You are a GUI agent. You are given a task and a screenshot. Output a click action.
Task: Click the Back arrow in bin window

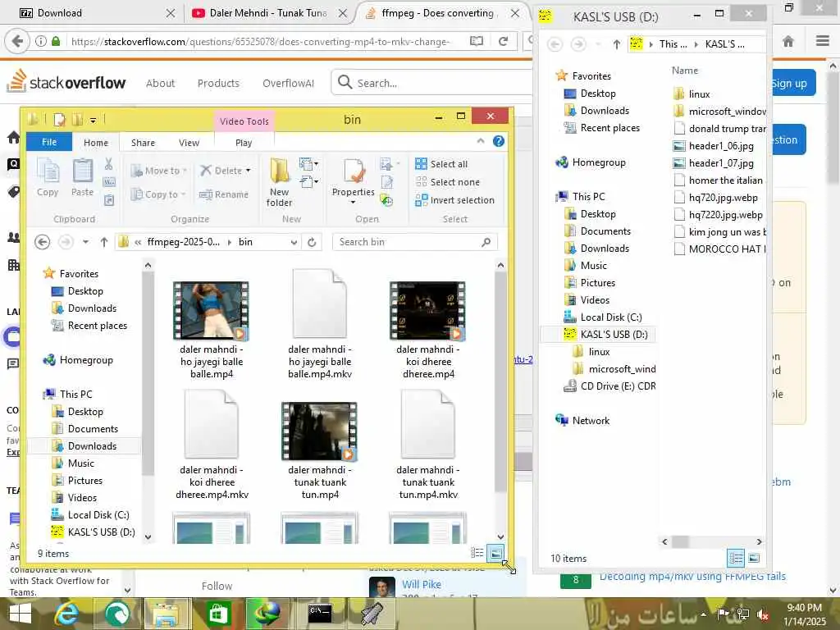click(x=43, y=242)
